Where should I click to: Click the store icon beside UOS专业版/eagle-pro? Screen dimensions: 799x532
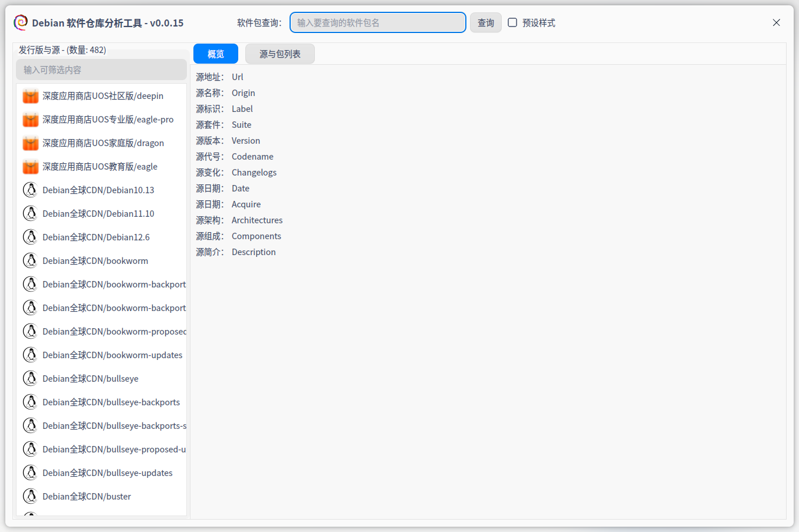[x=31, y=119]
